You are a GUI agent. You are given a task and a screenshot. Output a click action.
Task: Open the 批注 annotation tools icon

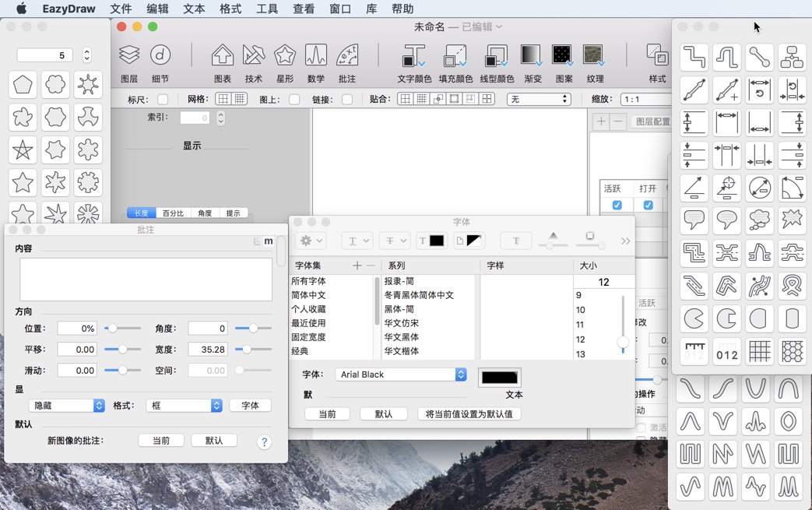pos(346,55)
